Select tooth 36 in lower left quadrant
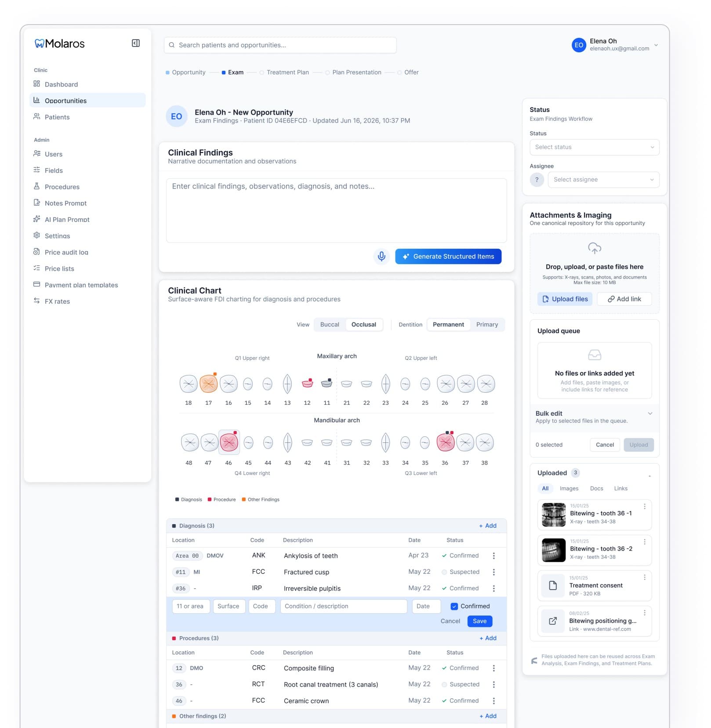Viewport: 711px width, 728px height. 445,442
